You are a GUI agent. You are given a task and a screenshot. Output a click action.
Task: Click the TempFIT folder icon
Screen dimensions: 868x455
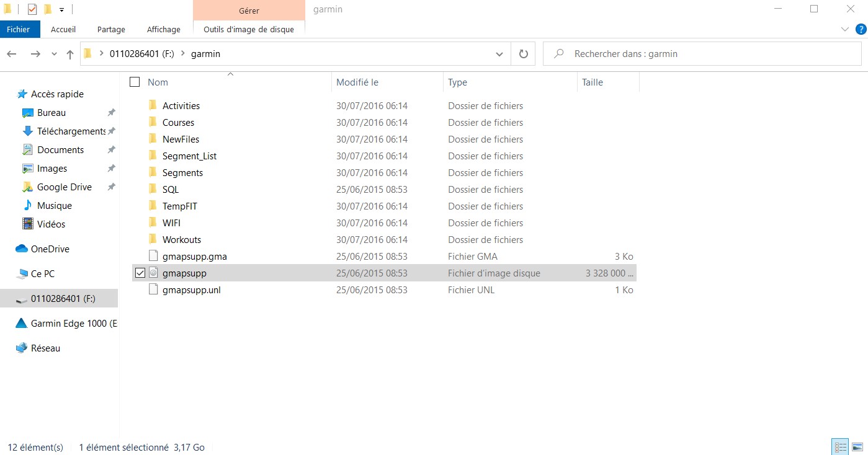click(x=153, y=206)
